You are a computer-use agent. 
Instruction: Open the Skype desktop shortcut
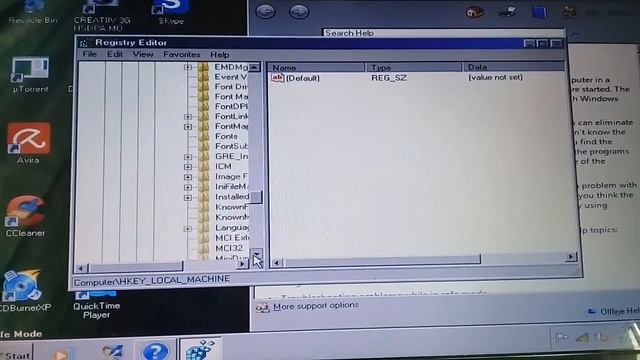(x=171, y=13)
